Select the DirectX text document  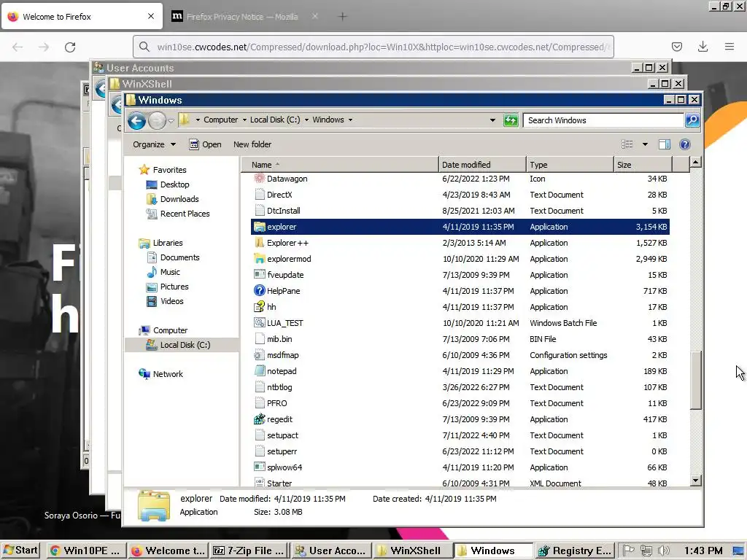click(x=460, y=195)
